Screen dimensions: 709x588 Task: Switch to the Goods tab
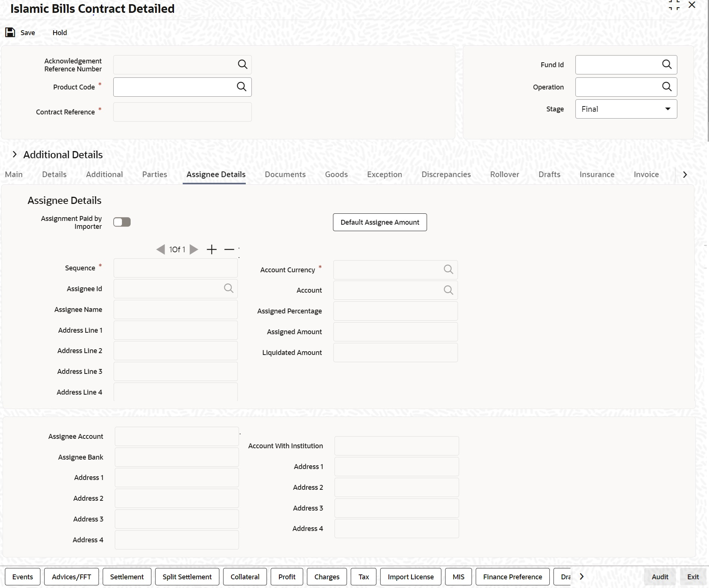tap(336, 174)
